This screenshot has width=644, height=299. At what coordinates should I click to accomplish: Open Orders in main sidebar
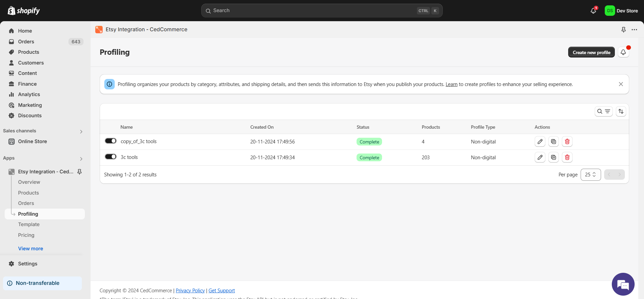(26, 42)
